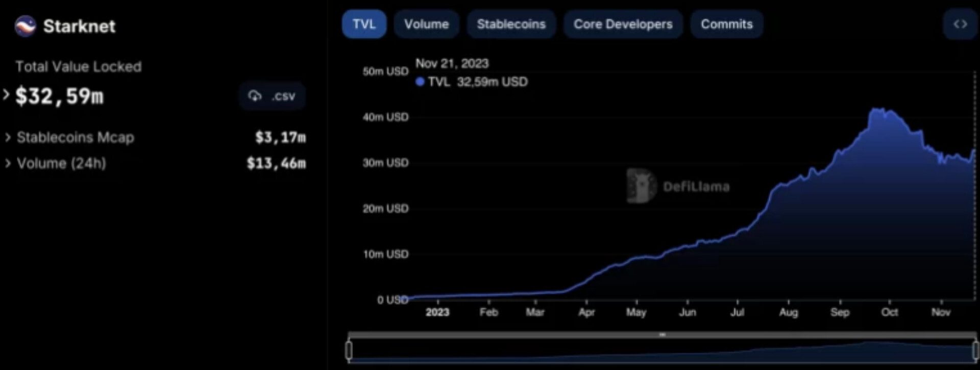Click the 50m USD axis label
This screenshot has height=370, width=980.
click(x=385, y=71)
